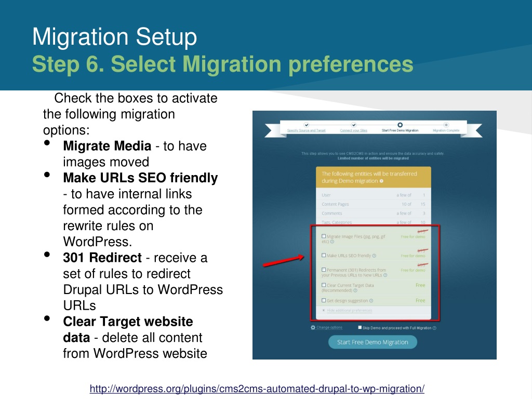
Task: Click the '301 Redirect' bullet text
Action: (102, 258)
